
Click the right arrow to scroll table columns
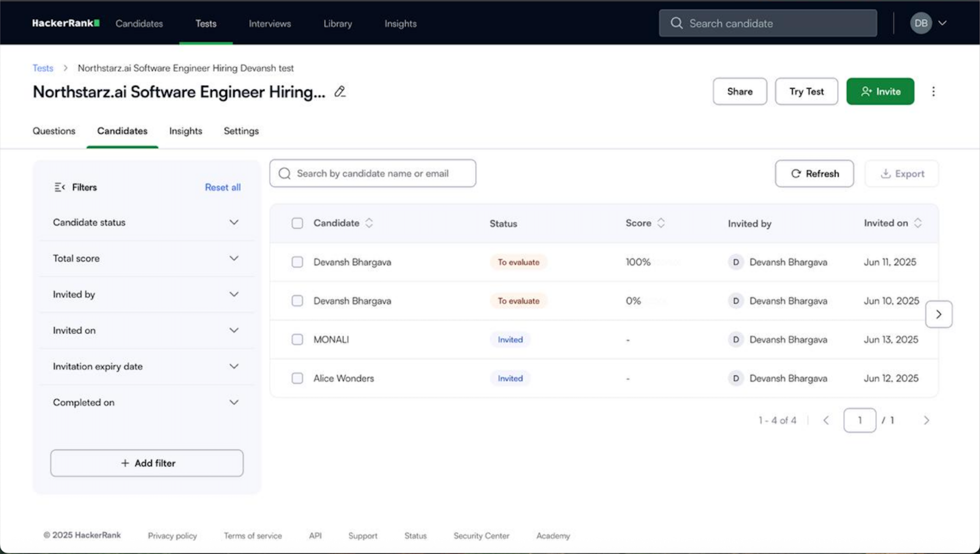(x=939, y=314)
